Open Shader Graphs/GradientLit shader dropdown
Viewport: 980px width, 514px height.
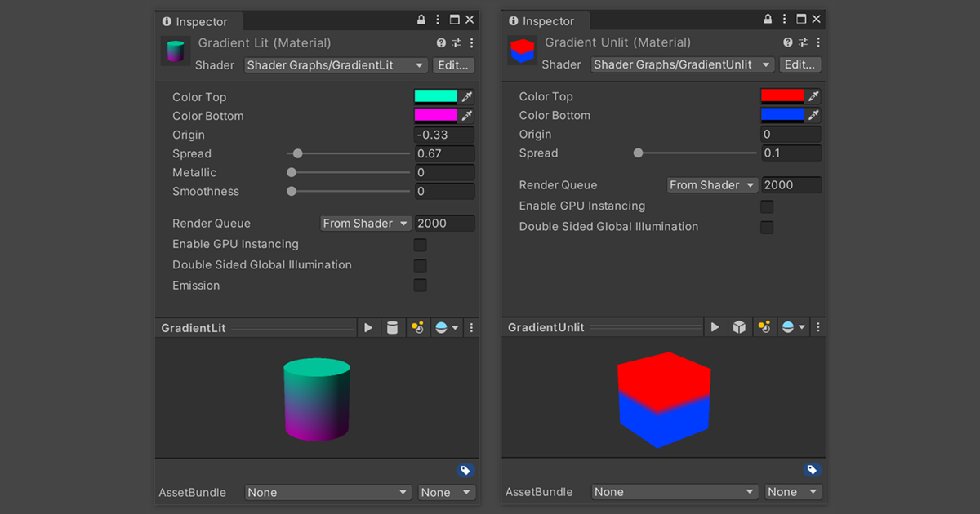point(336,65)
